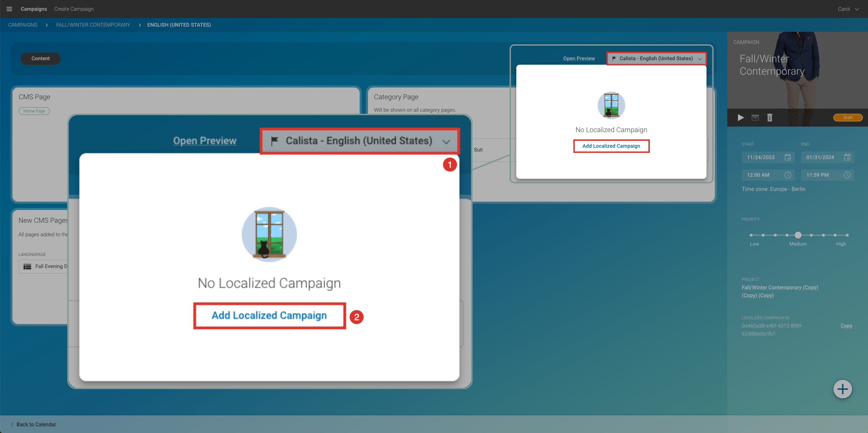Image resolution: width=868 pixels, height=433 pixels.
Task: Play the Fall/Winter Contemporary campaign
Action: click(740, 118)
